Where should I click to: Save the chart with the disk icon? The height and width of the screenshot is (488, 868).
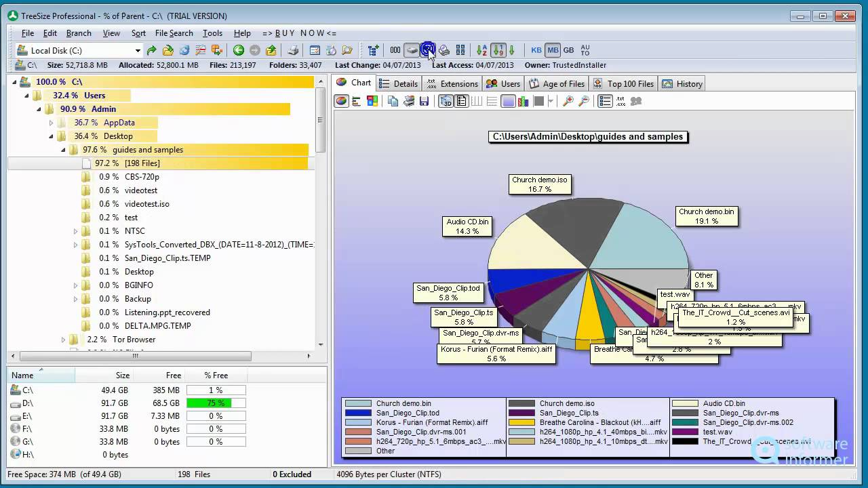pos(423,100)
